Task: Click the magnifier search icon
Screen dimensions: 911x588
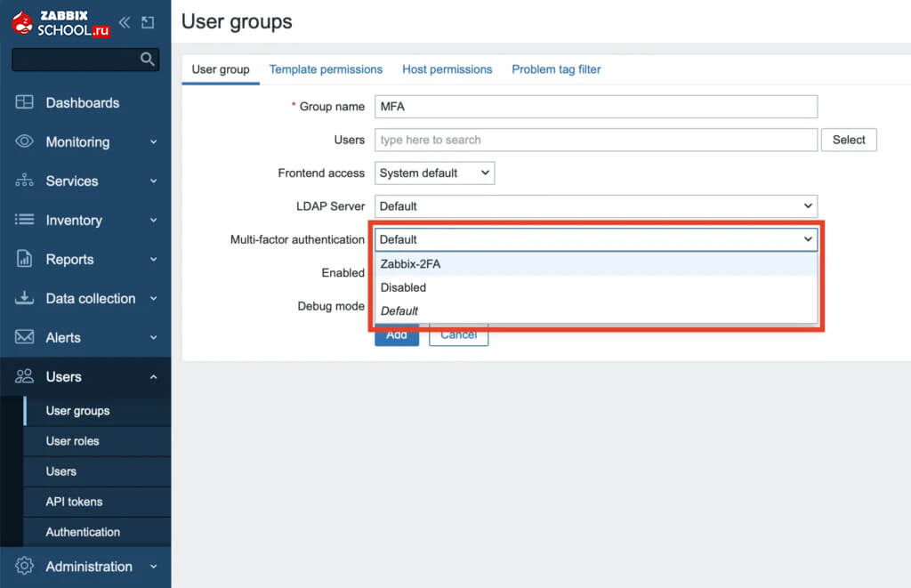Action: click(147, 59)
